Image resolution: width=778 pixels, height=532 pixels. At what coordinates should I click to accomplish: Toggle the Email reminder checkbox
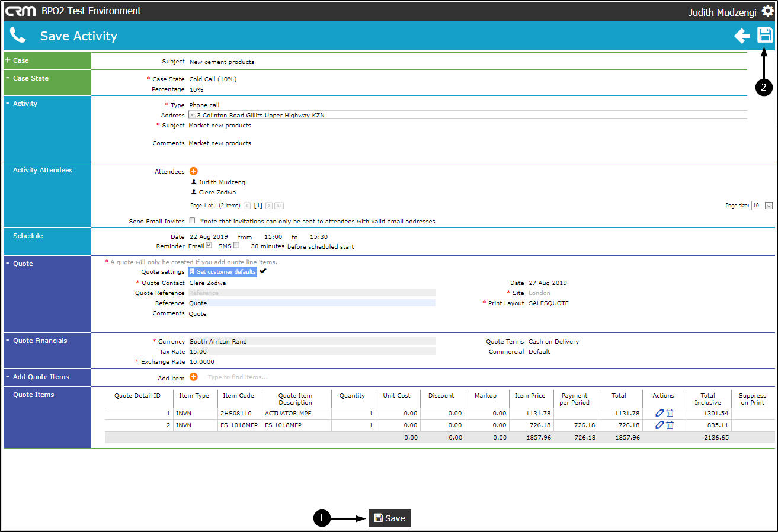coord(209,245)
